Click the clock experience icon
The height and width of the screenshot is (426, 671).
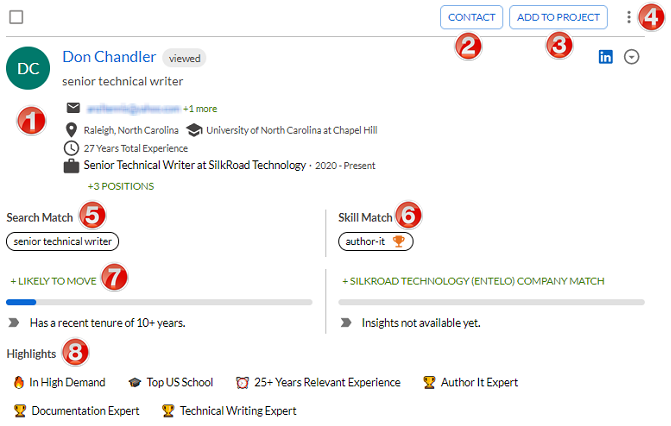[71, 148]
